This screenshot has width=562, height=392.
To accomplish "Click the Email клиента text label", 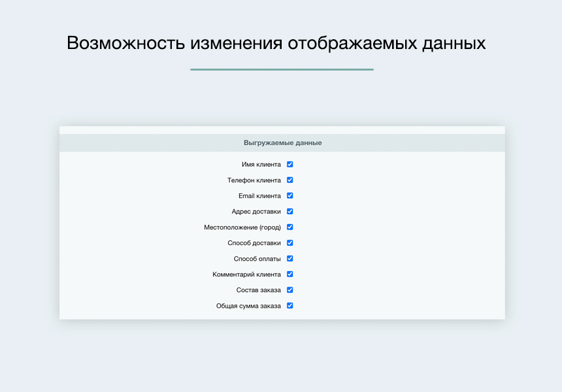I will coord(257,195).
